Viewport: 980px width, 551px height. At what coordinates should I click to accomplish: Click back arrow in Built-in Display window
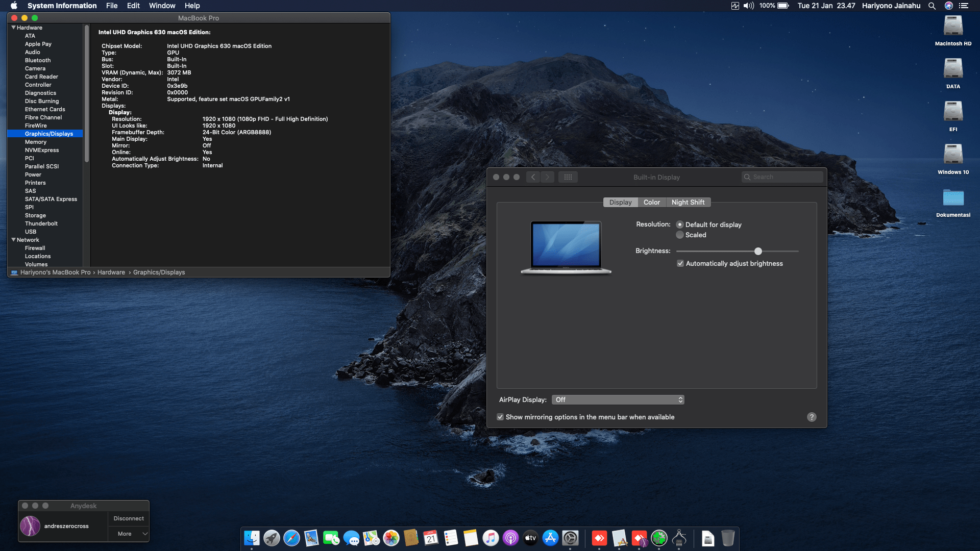point(533,177)
